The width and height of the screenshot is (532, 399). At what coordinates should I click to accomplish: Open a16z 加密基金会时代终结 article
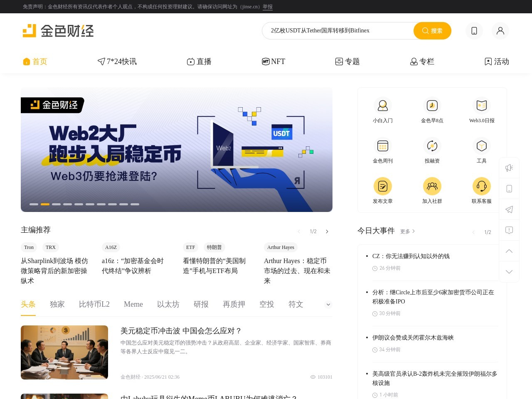(x=133, y=266)
